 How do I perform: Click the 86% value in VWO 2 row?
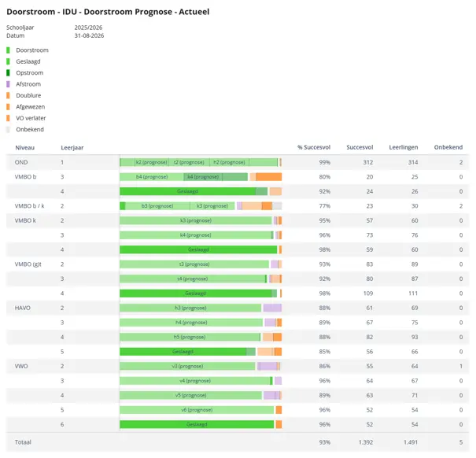(x=324, y=366)
